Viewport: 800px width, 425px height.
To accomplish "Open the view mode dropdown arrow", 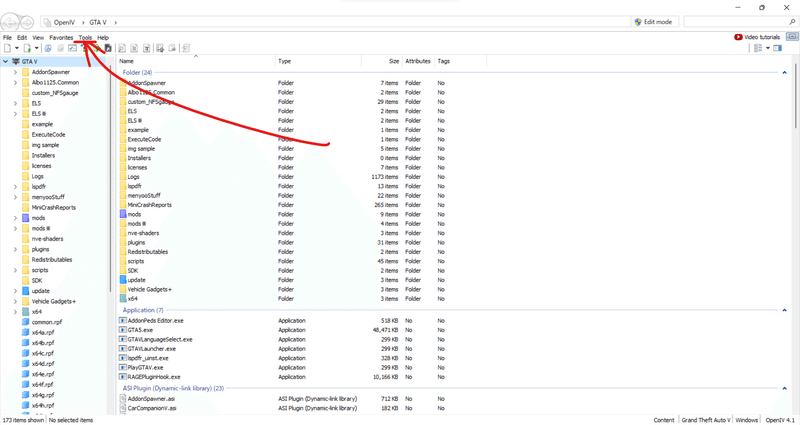I will point(767,48).
